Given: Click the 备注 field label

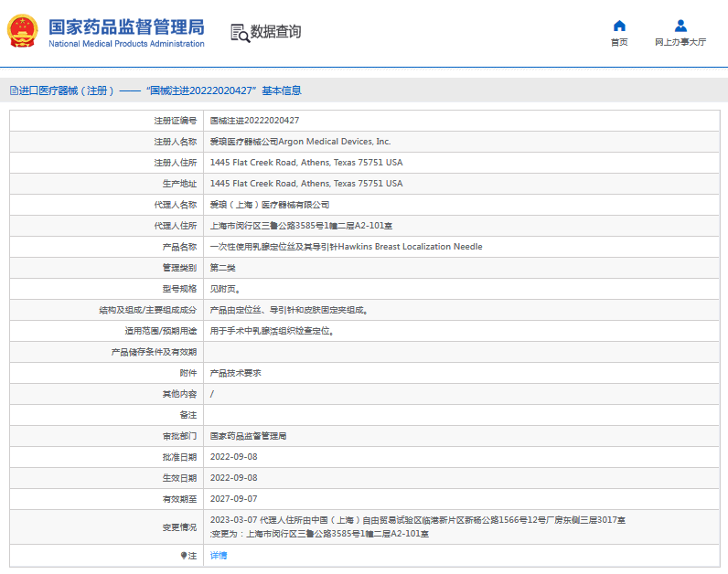Looking at the screenshot, I should [x=188, y=415].
